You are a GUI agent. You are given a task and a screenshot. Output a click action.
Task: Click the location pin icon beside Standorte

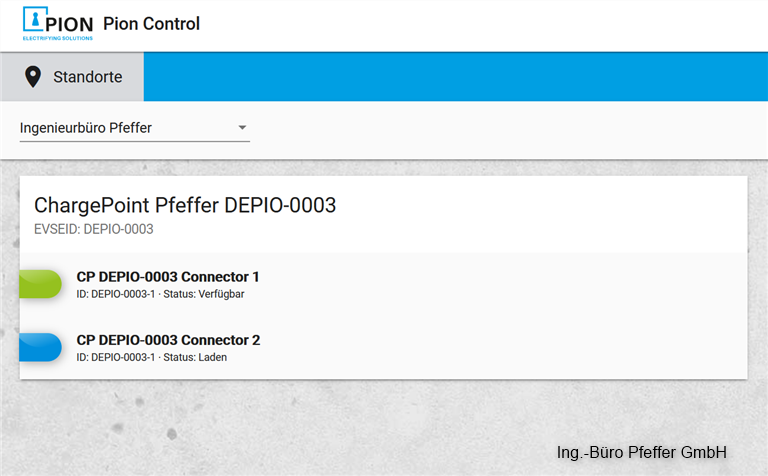[33, 77]
